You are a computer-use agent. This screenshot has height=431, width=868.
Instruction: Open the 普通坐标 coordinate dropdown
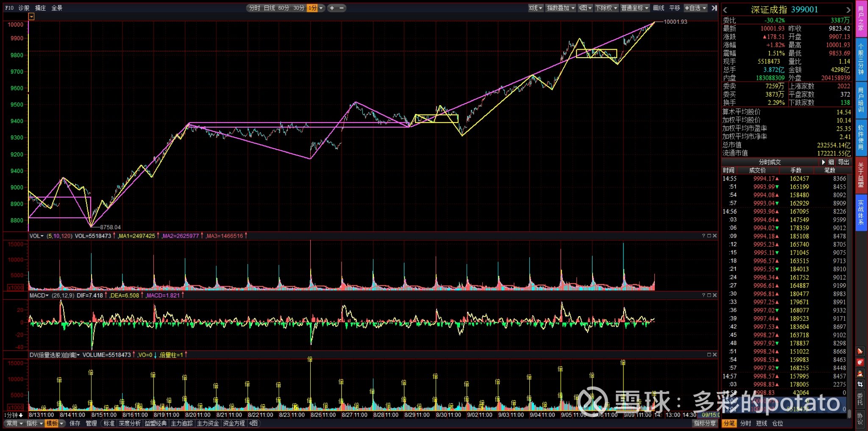pyautogui.click(x=634, y=8)
